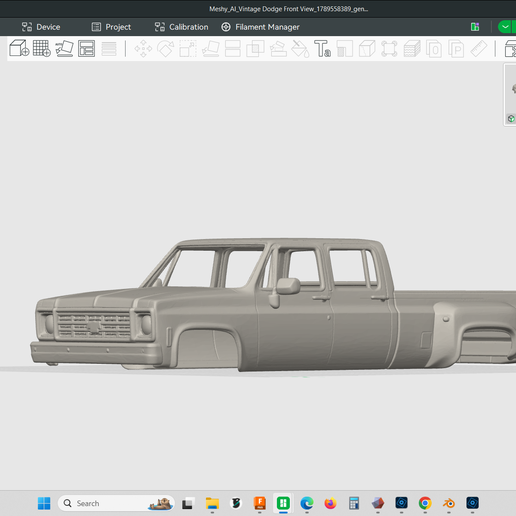Click the Add object cube icon
Image resolution: width=516 pixels, height=516 pixels.
pyautogui.click(x=19, y=48)
